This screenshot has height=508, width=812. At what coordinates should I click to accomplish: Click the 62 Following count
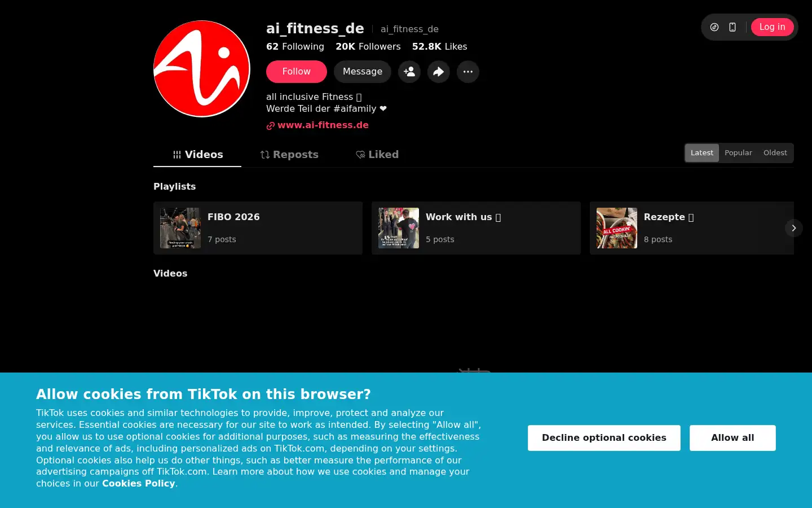(295, 47)
